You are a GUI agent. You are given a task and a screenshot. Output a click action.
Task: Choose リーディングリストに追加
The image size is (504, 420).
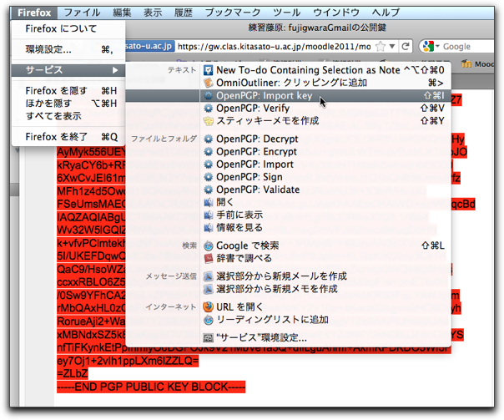[325, 320]
